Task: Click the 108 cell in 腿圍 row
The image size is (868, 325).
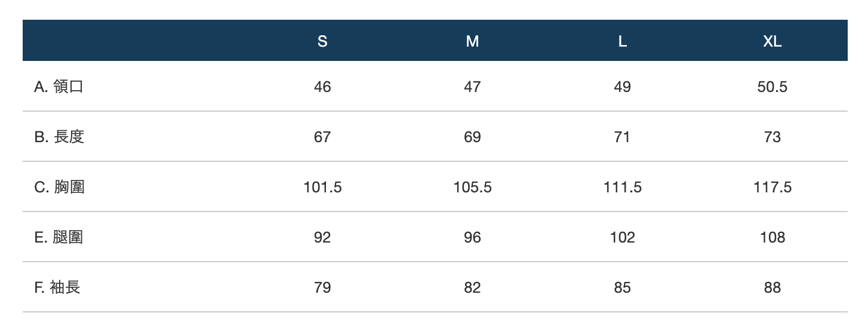Action: (772, 237)
